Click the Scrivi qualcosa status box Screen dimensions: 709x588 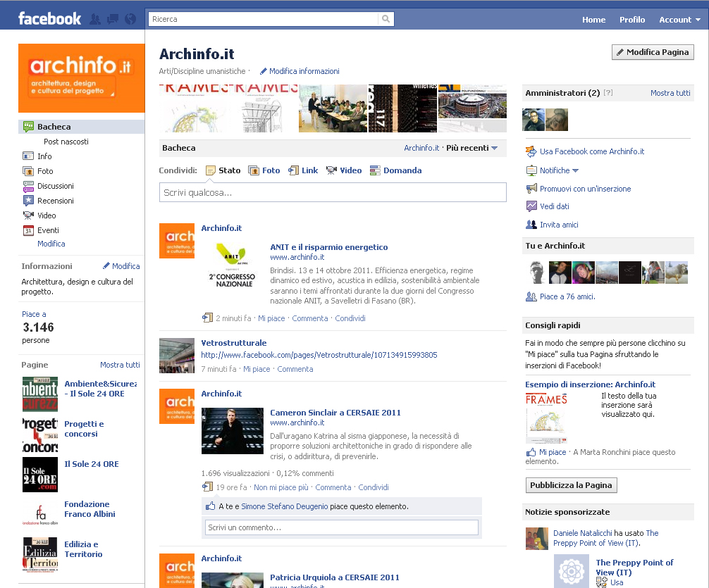point(333,192)
